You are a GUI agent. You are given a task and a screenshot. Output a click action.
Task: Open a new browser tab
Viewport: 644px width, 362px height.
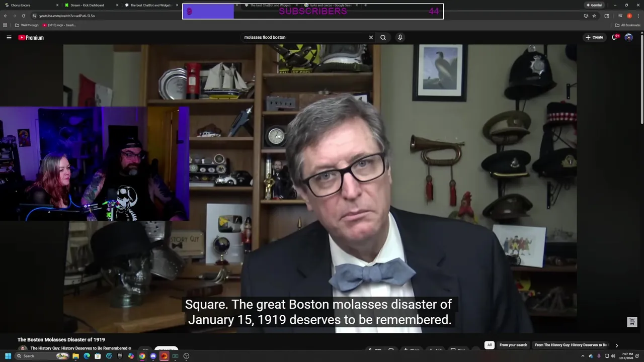click(366, 5)
